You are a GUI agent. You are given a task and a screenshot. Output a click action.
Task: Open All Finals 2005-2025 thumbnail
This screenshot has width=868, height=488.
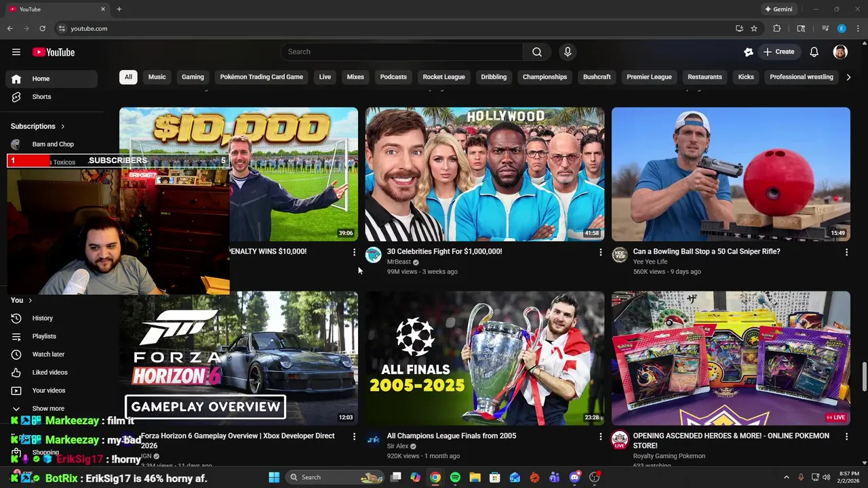(485, 359)
